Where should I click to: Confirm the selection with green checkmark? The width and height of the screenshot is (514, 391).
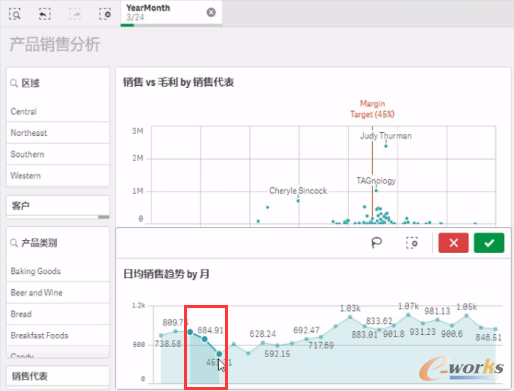click(x=489, y=243)
